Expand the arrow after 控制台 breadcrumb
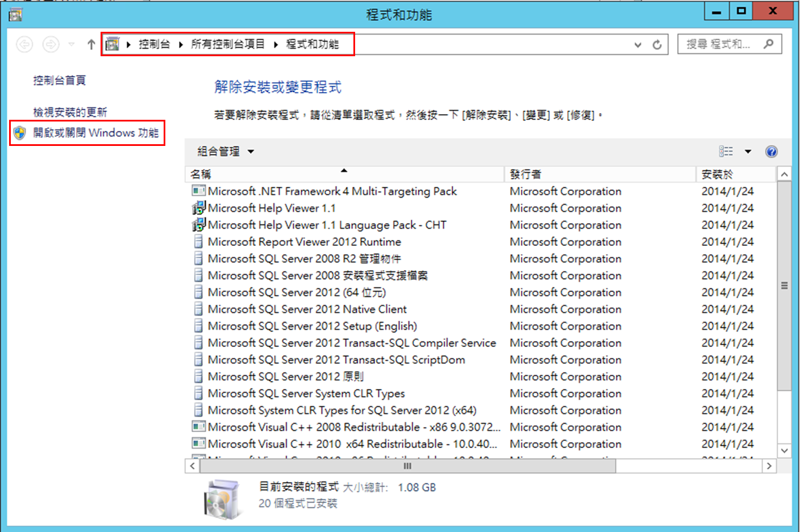 coord(181,44)
